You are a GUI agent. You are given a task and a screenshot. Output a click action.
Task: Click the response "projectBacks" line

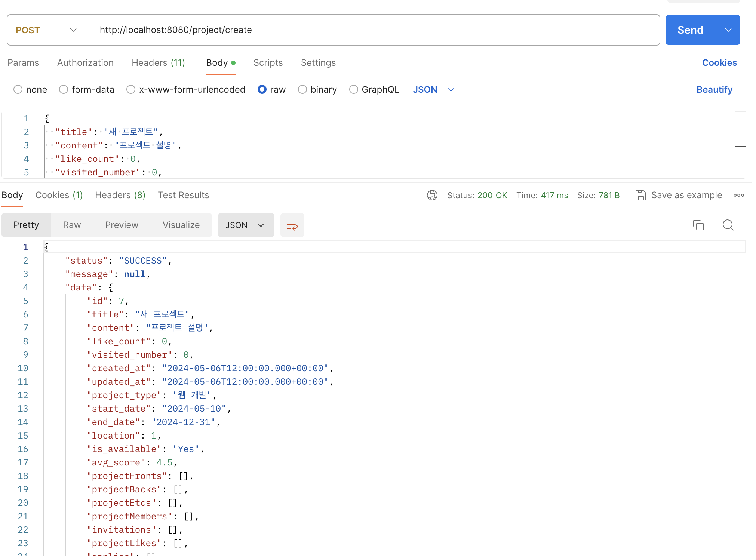point(138,489)
